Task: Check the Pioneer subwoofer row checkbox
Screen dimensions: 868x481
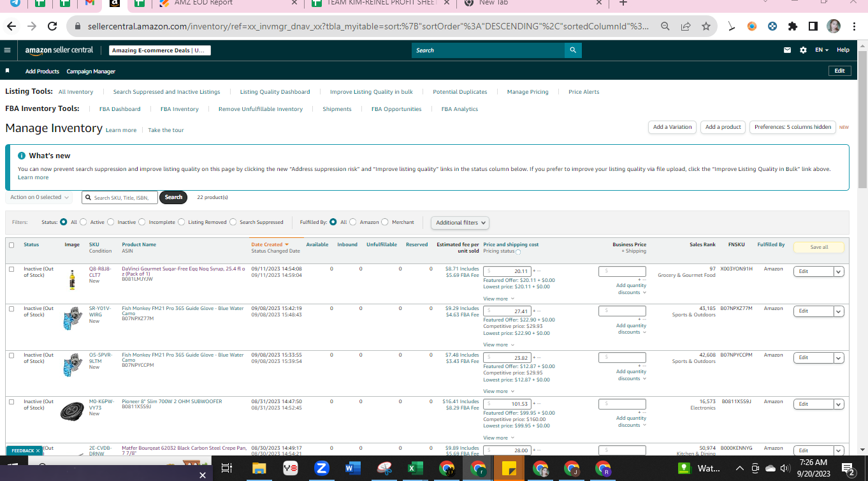Action: 11,402
